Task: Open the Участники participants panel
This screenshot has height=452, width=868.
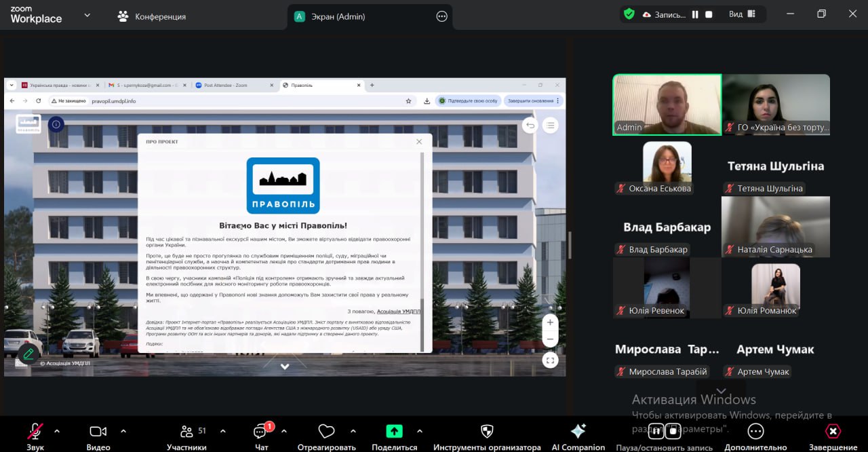Action: click(x=186, y=432)
